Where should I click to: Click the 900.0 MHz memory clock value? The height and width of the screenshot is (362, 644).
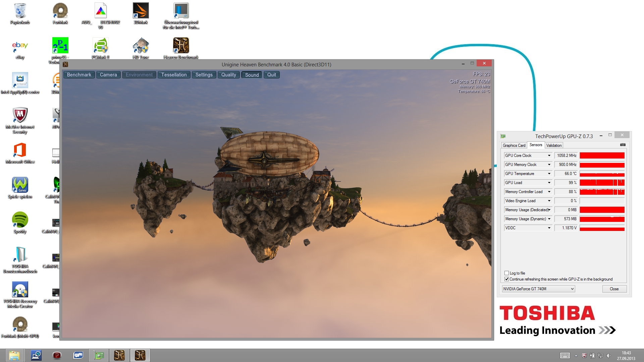566,165
